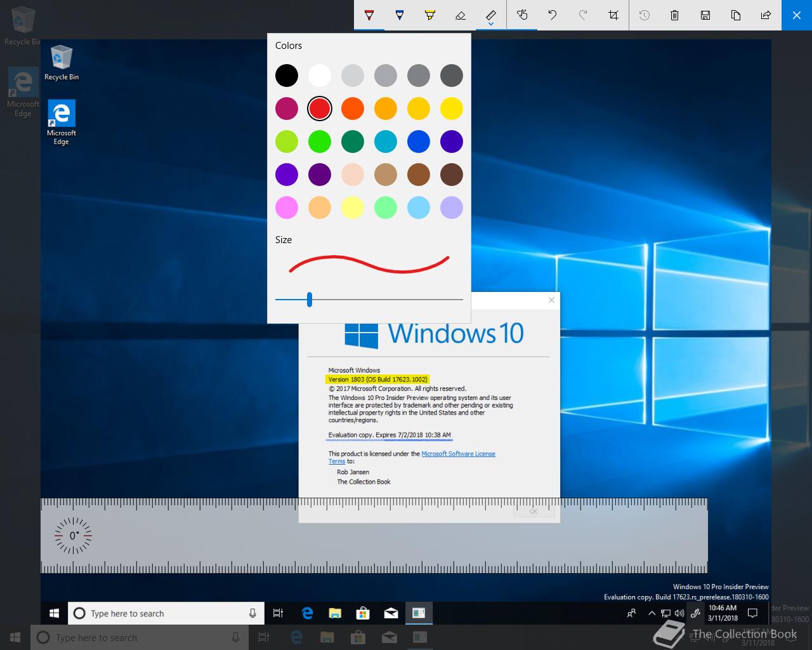
Task: Open Mail from captured taskbar
Action: pyautogui.click(x=391, y=613)
